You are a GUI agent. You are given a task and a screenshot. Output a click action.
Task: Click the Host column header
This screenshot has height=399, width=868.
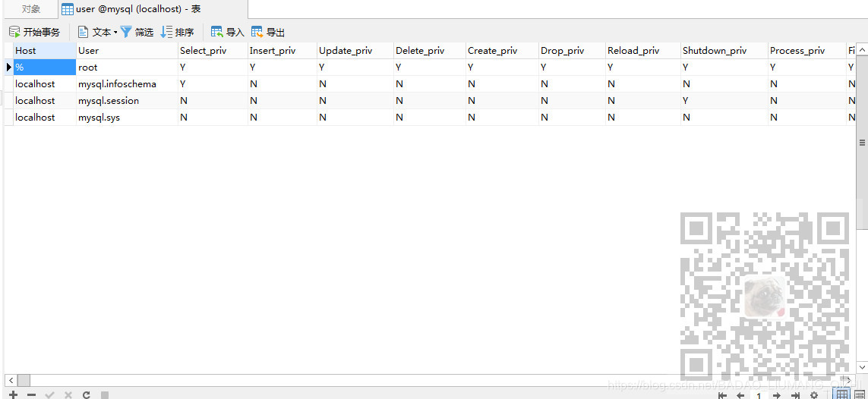(45, 50)
